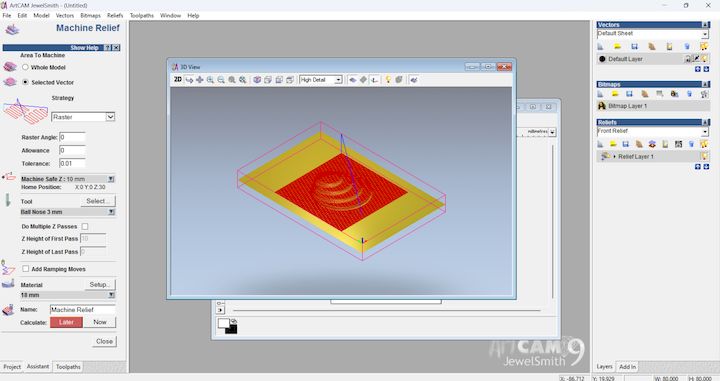The width and height of the screenshot is (720, 381).
Task: Click the Default Layer black color dot
Action: click(602, 59)
